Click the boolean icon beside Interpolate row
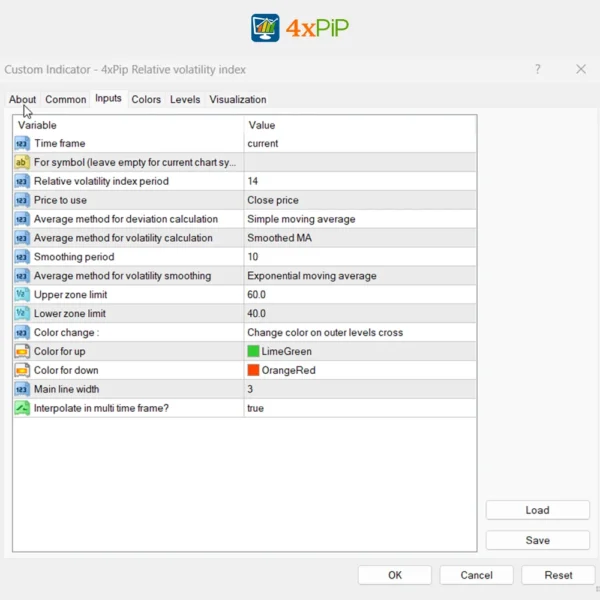 point(22,408)
